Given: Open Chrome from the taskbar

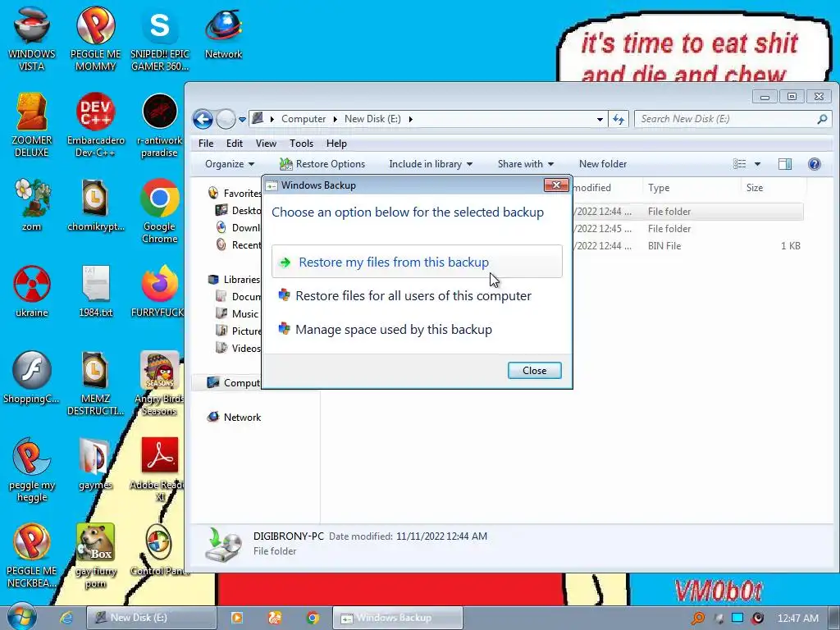Looking at the screenshot, I should tap(313, 618).
